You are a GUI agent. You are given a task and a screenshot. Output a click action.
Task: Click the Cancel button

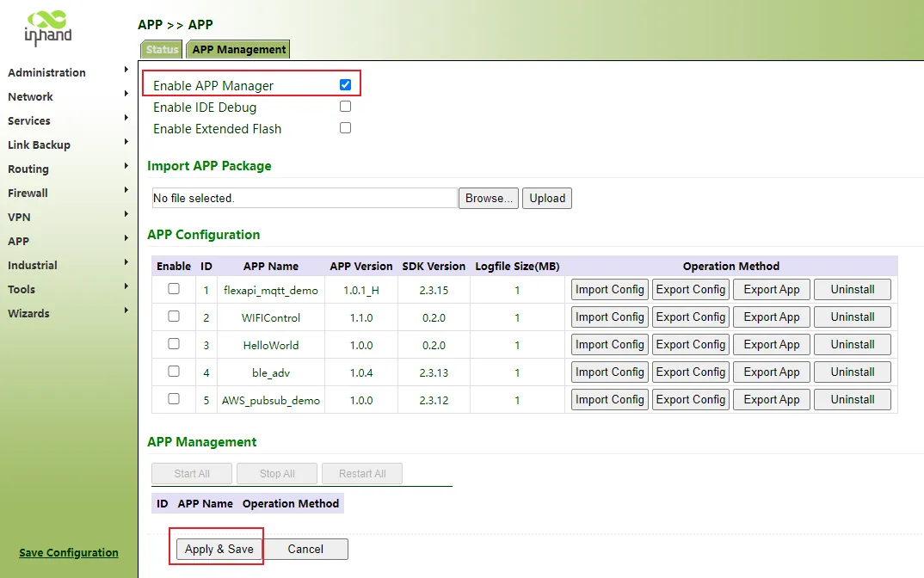click(x=305, y=549)
